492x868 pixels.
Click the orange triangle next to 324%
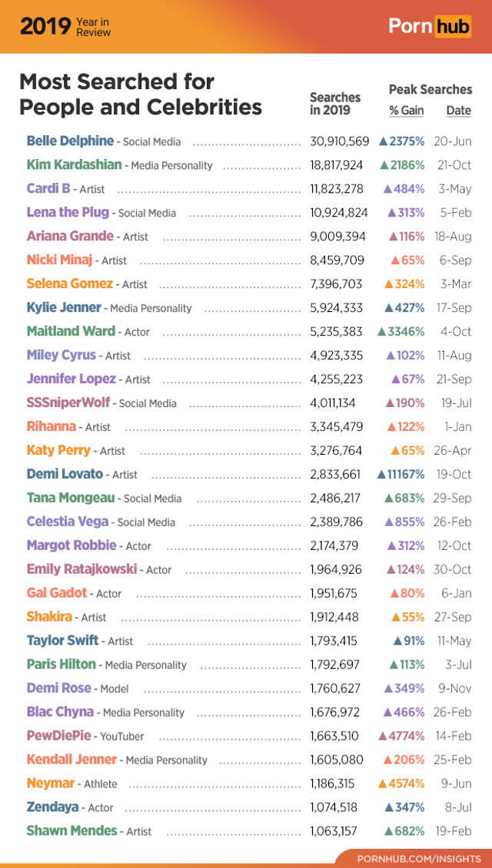388,284
